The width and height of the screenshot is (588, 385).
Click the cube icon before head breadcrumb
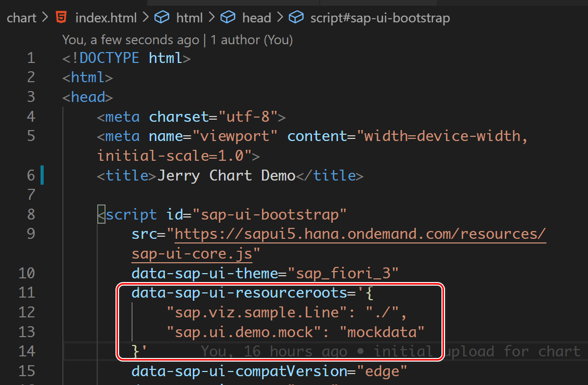(x=228, y=17)
